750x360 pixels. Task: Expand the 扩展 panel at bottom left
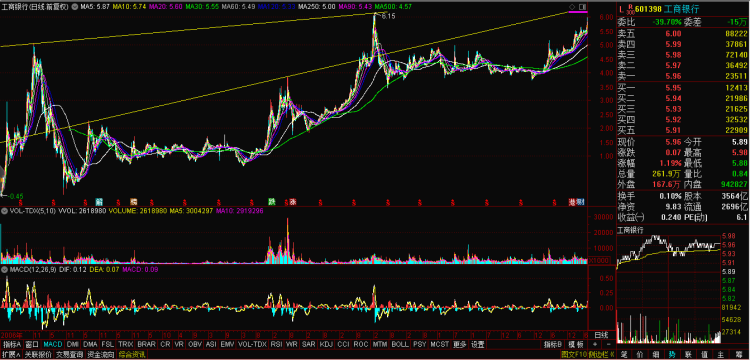coord(11,355)
